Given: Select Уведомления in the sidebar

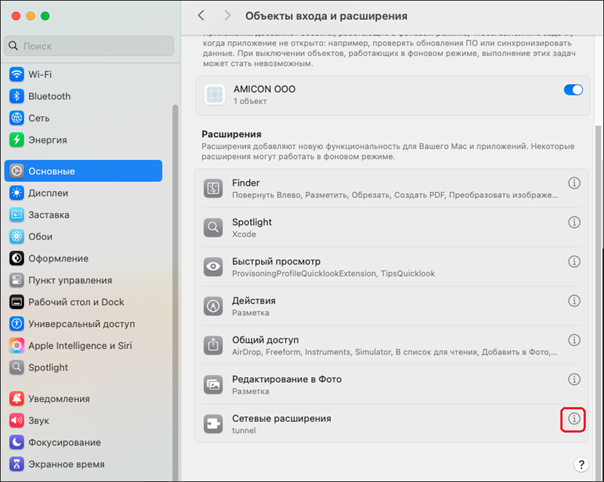Looking at the screenshot, I should point(58,399).
